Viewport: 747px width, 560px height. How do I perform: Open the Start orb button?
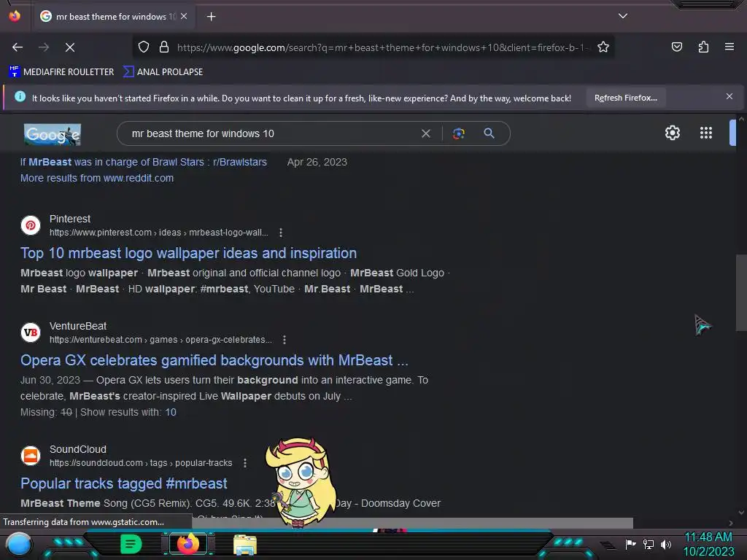[18, 545]
